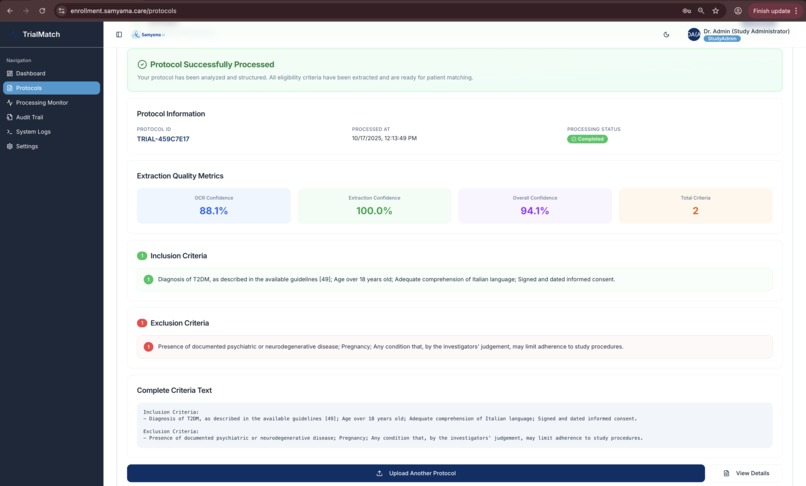Viewport: 806px width, 486px height.
Task: Click the Dashboard grid icon
Action: [x=10, y=74]
